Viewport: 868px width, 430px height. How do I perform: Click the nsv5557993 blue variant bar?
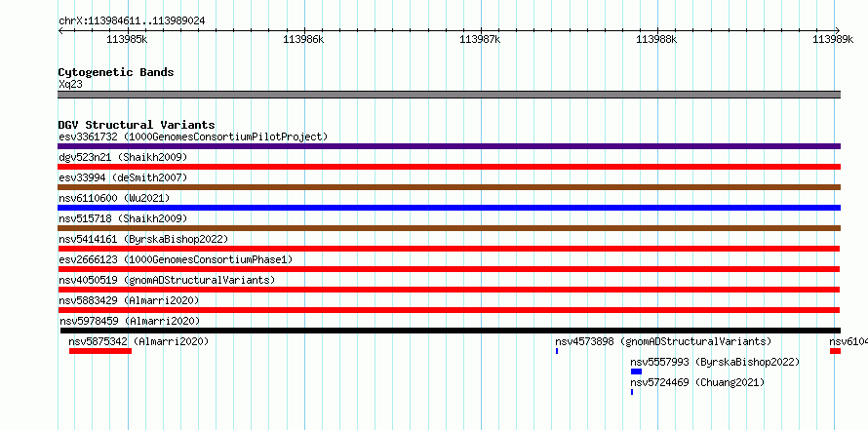click(x=636, y=371)
